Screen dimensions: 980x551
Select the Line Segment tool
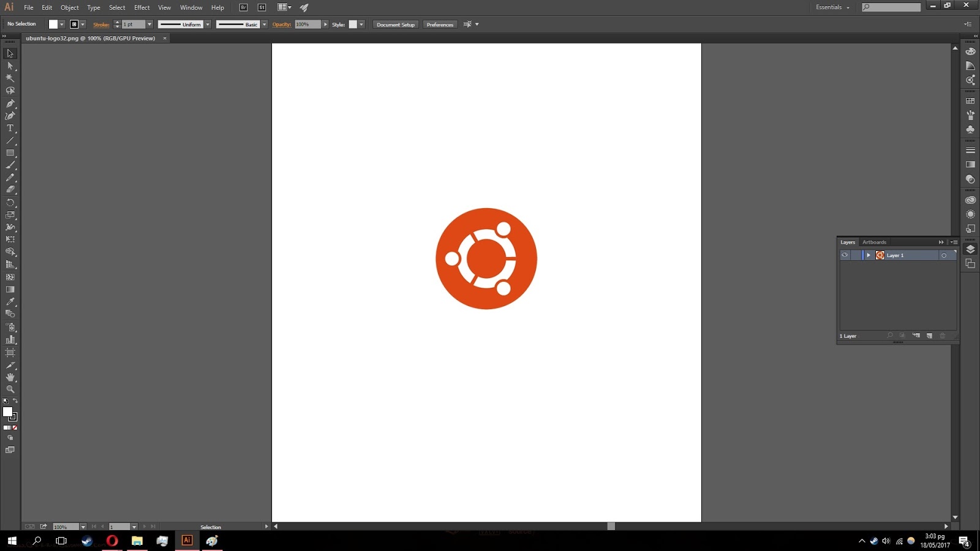pos(10,141)
